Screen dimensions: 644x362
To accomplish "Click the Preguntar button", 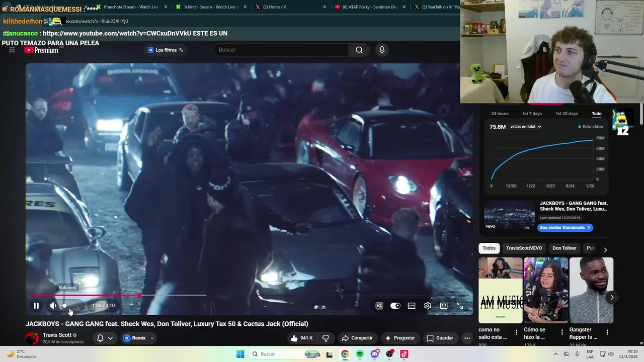I will [x=400, y=338].
